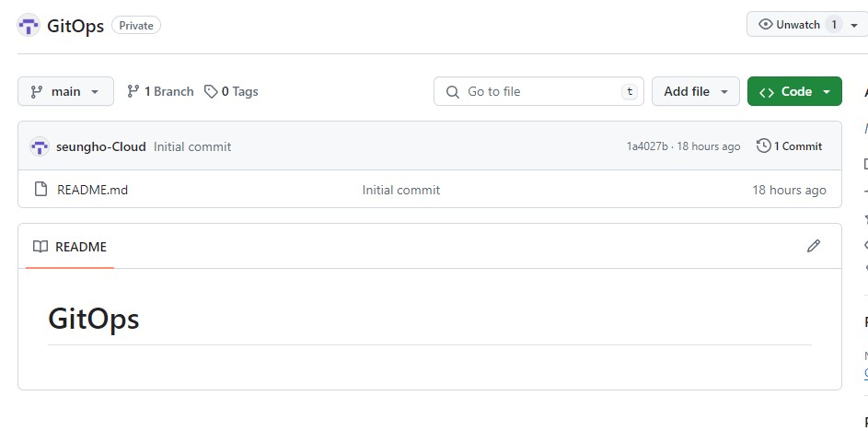
Task: View the 1 Commit history link
Action: (x=790, y=146)
